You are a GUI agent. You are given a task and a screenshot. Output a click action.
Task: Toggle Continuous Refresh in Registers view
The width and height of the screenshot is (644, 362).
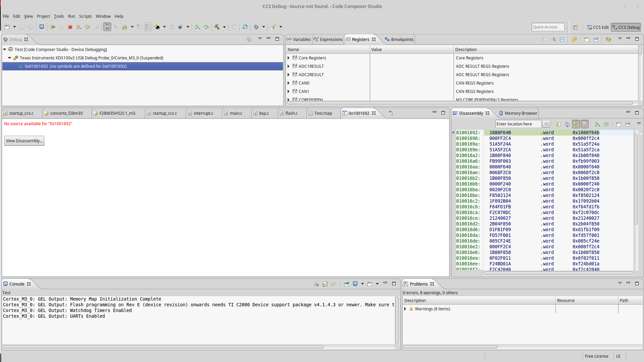[x=574, y=39]
